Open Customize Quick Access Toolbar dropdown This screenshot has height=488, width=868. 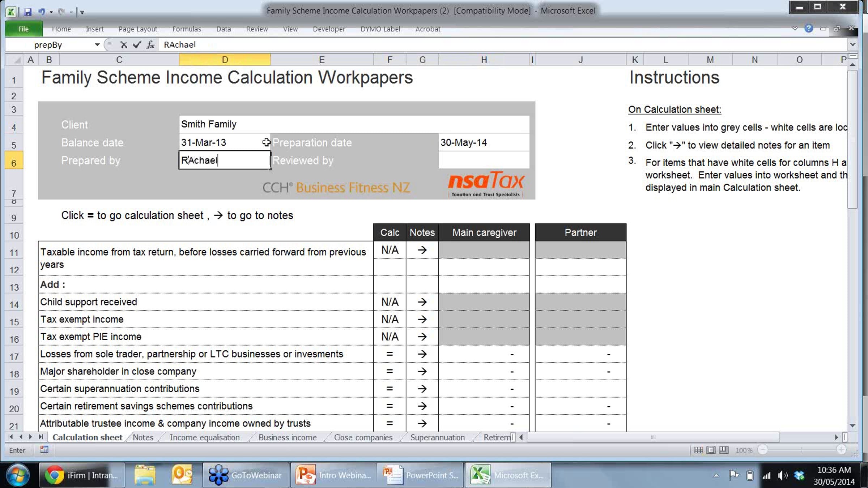click(x=82, y=12)
